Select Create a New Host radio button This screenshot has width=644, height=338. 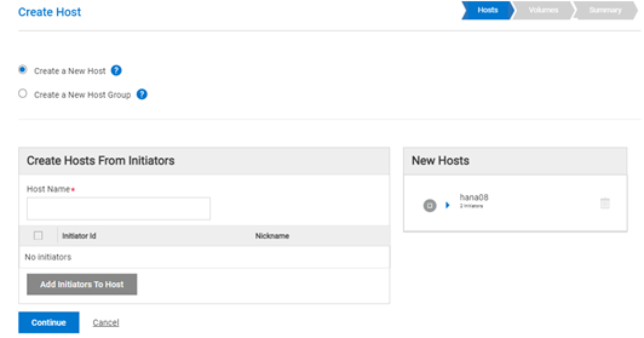[23, 70]
